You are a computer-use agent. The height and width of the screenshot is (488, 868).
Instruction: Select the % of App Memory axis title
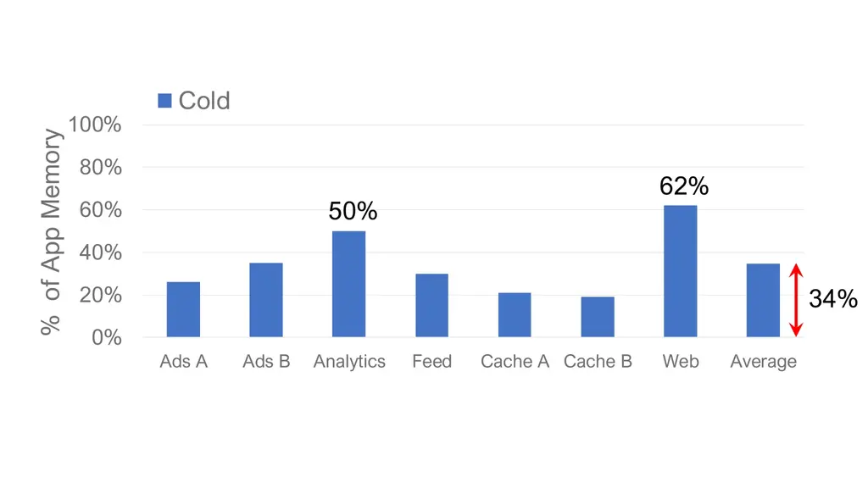tap(52, 231)
